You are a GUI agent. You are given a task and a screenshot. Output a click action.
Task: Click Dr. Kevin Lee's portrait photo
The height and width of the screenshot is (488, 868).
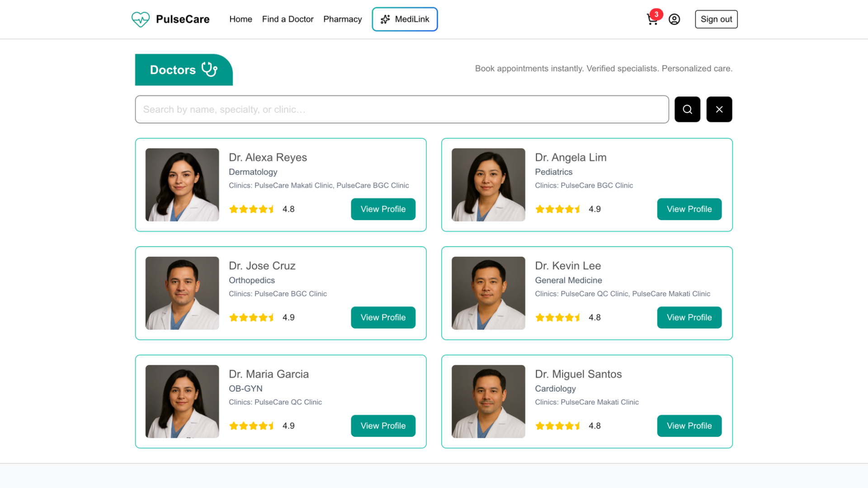pyautogui.click(x=488, y=293)
